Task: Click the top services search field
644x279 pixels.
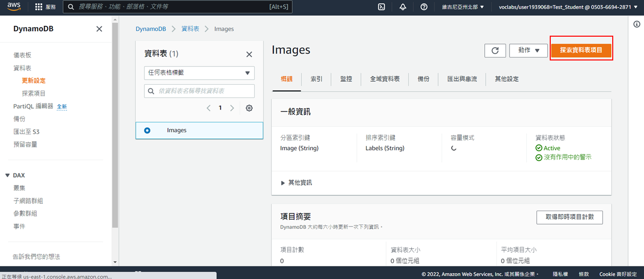Action: coord(178,7)
